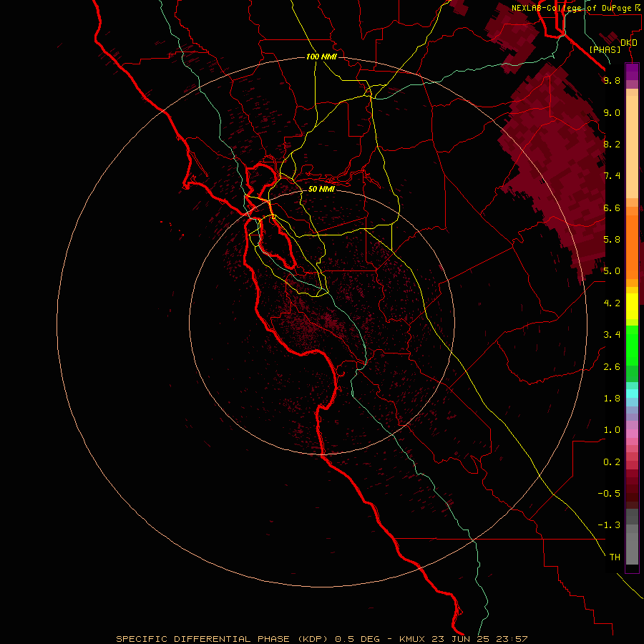Click the 9.0 legend value
Image resolution: width=644 pixels, height=644 pixels.
point(612,112)
